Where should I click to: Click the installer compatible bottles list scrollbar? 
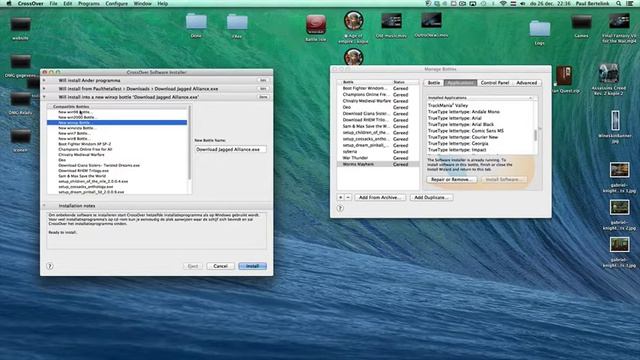click(189, 143)
